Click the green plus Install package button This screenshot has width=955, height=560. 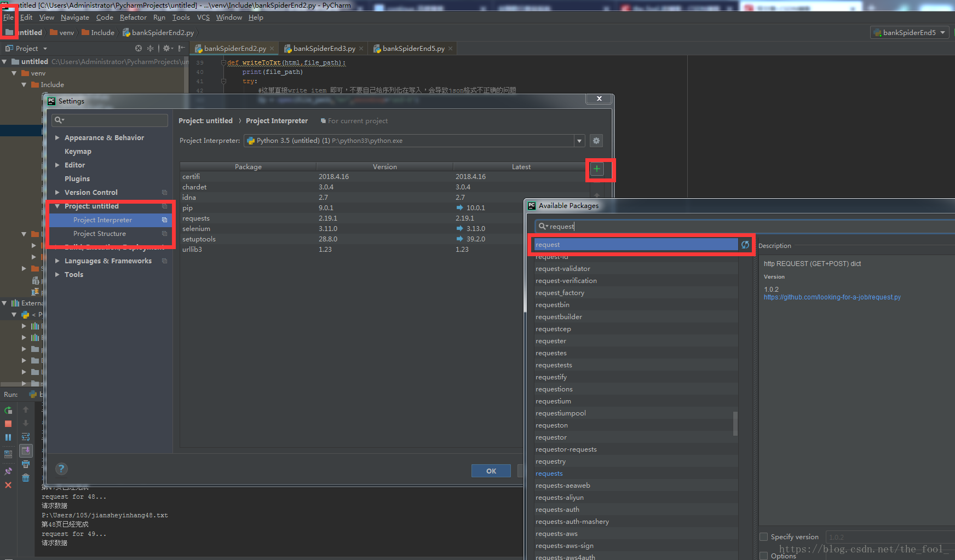pos(597,169)
